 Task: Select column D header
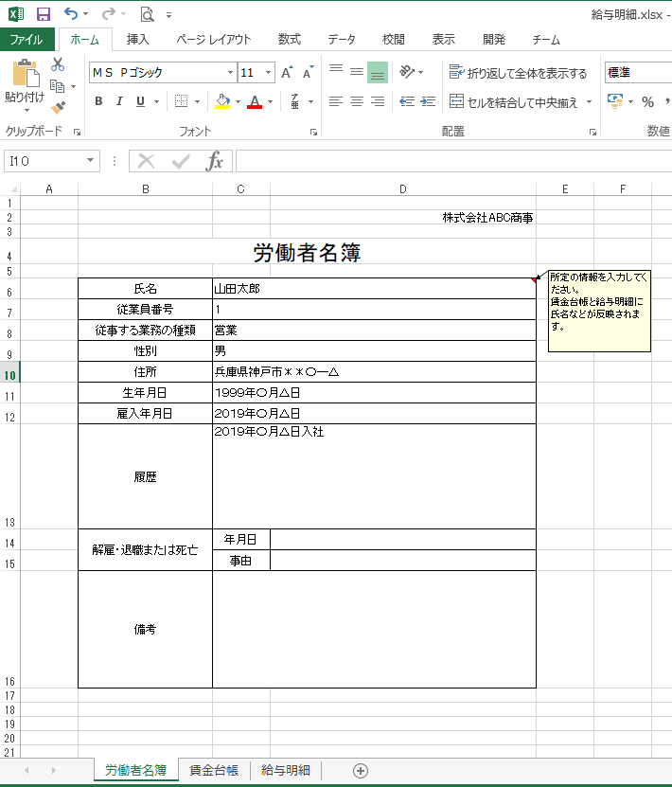402,189
